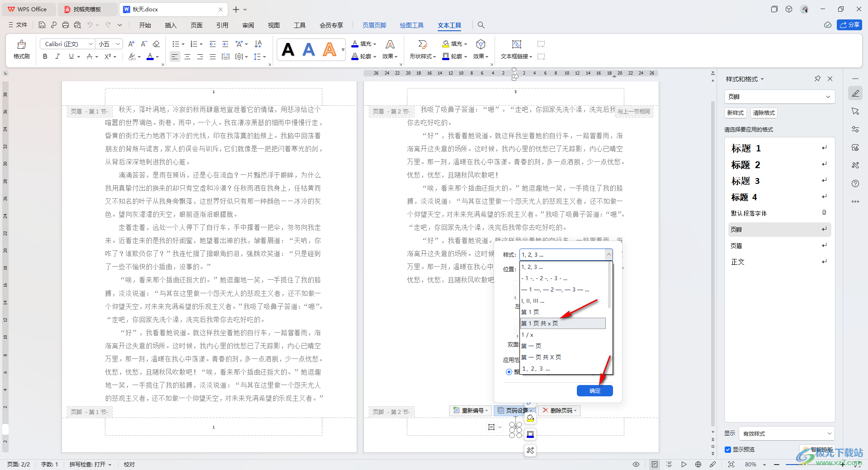This screenshot has height=470, width=868.
Task: Toggle italic formatting
Action: point(57,56)
